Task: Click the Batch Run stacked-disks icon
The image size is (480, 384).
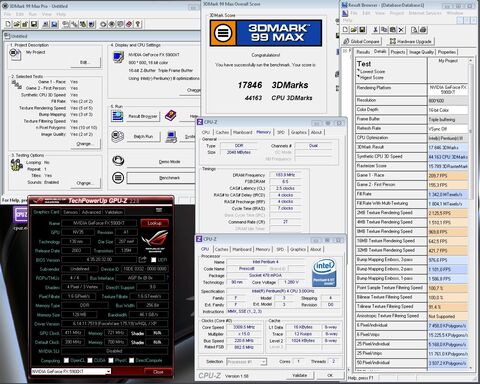Action: pos(117,137)
